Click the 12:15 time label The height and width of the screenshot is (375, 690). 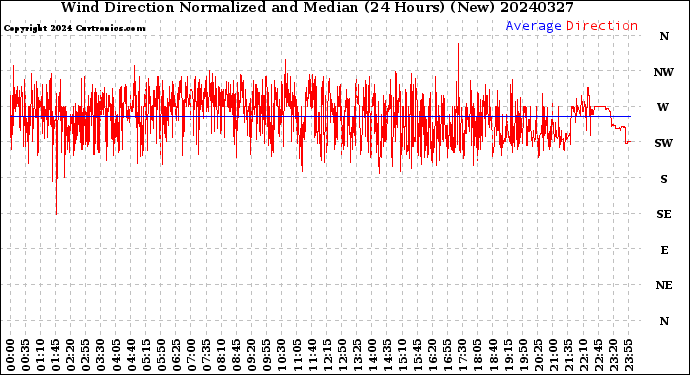(327, 355)
